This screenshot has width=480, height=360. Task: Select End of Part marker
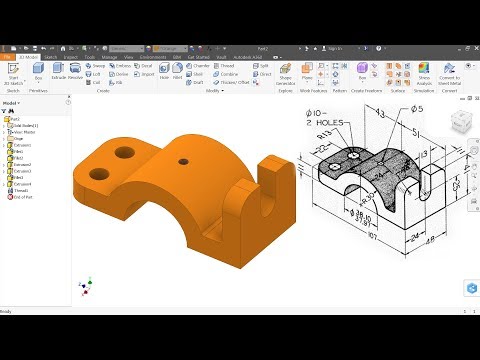20,197
